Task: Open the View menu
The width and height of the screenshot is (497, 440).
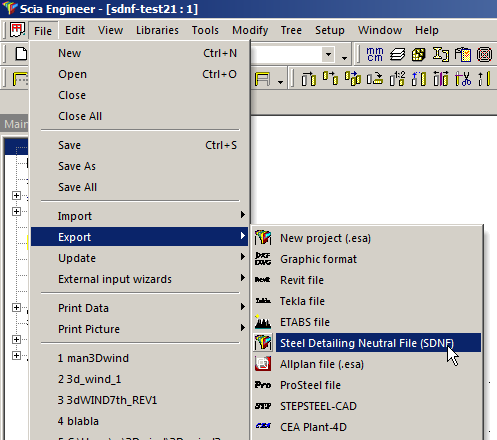Action: (x=110, y=30)
